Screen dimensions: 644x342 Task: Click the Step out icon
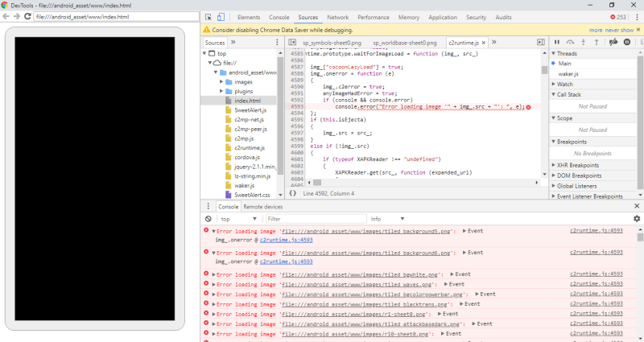click(597, 42)
